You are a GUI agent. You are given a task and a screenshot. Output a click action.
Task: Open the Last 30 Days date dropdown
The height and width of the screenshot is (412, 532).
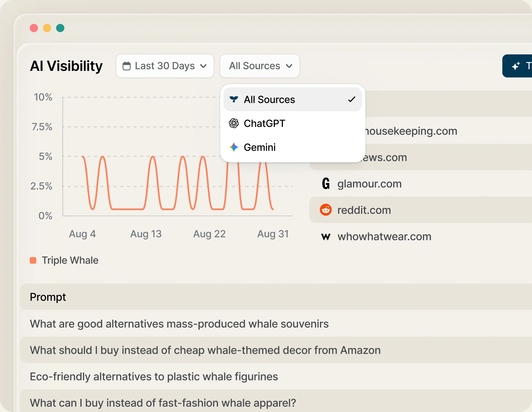[165, 66]
